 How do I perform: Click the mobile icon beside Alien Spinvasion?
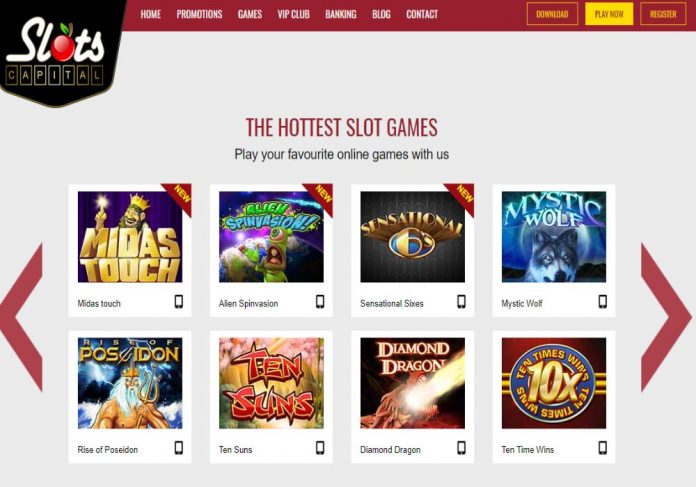320,301
